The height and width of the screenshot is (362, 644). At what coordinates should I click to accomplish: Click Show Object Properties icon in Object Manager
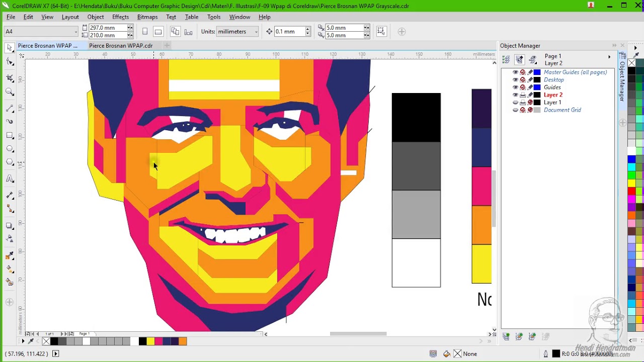[x=506, y=60]
